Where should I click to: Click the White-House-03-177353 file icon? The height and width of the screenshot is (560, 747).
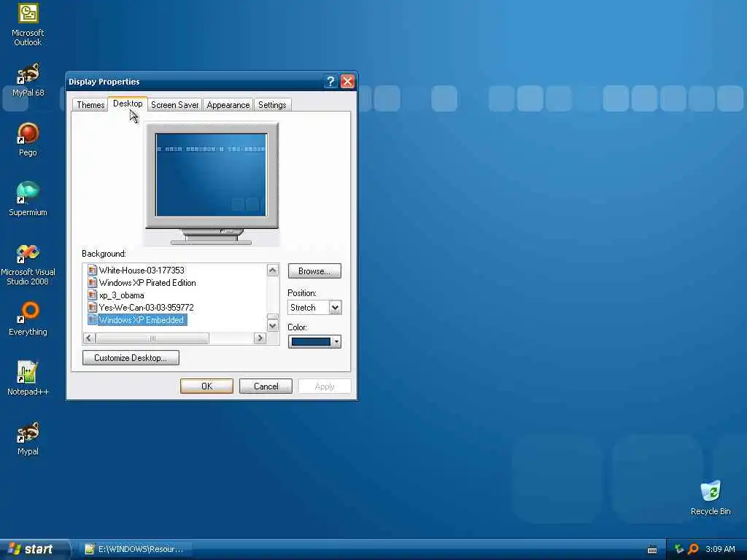(x=93, y=270)
